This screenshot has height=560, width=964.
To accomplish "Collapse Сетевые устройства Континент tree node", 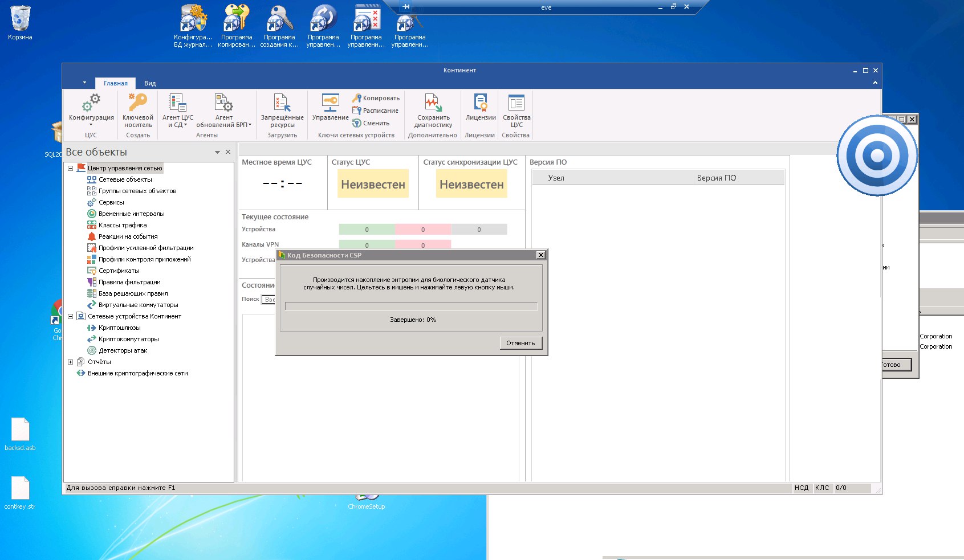I will (x=71, y=316).
